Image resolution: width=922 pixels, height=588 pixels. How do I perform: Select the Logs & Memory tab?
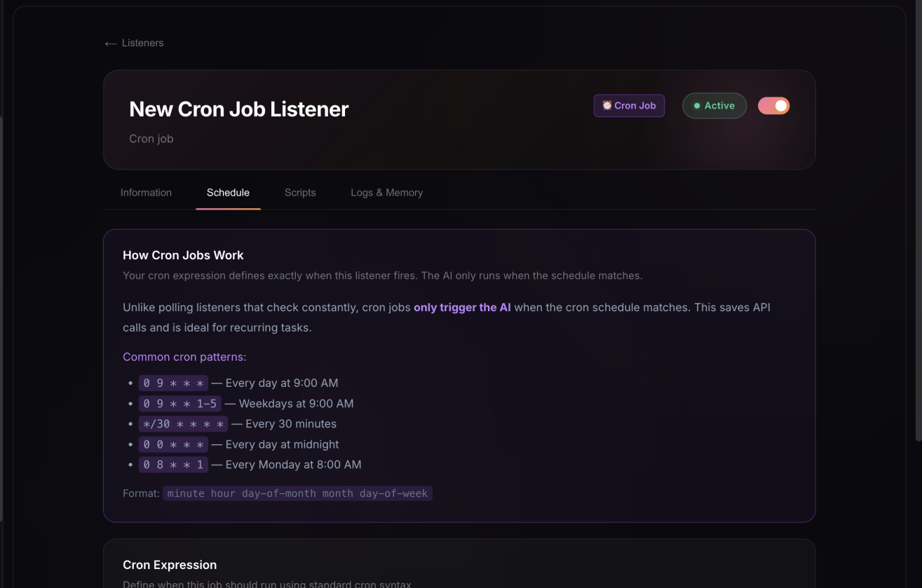[386, 192]
